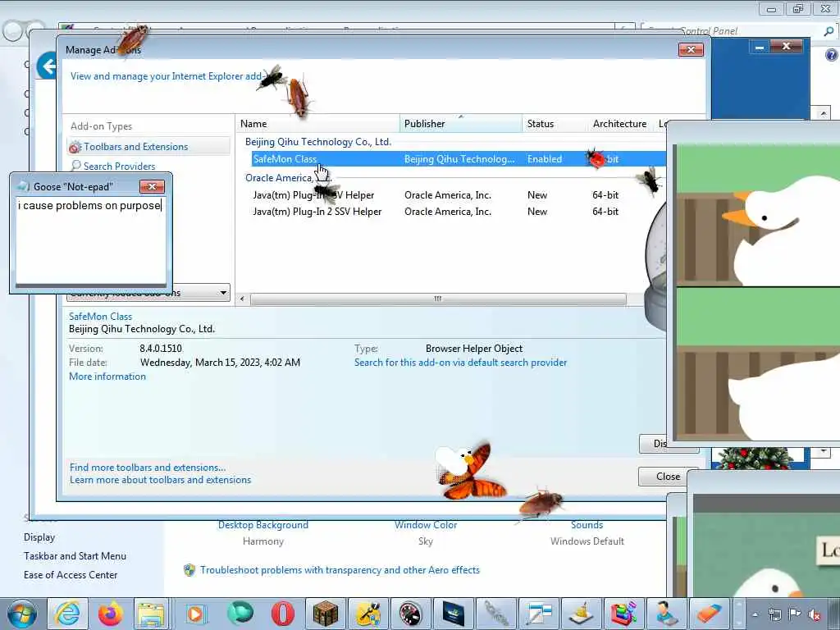The width and height of the screenshot is (840, 630).
Task: Open the orange eraser taskbar icon
Action: click(x=708, y=614)
